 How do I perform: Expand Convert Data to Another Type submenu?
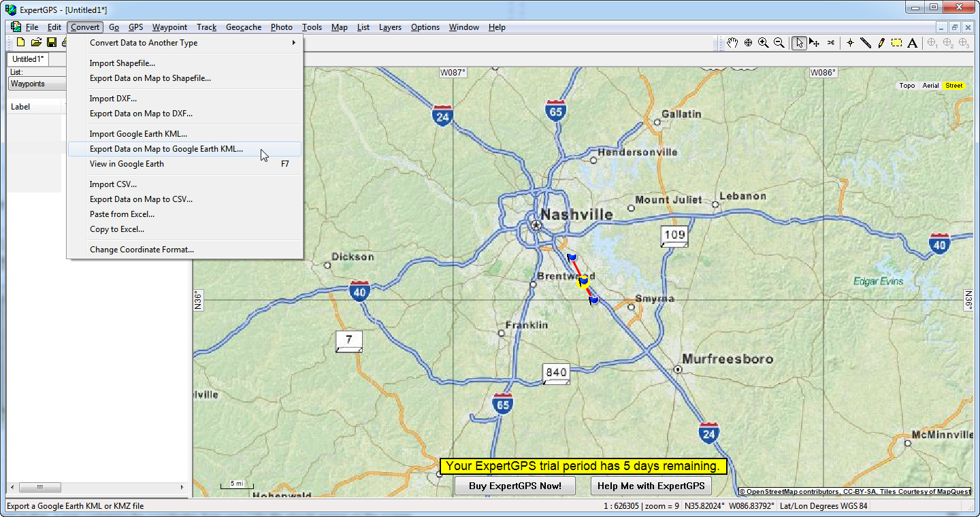pos(184,43)
